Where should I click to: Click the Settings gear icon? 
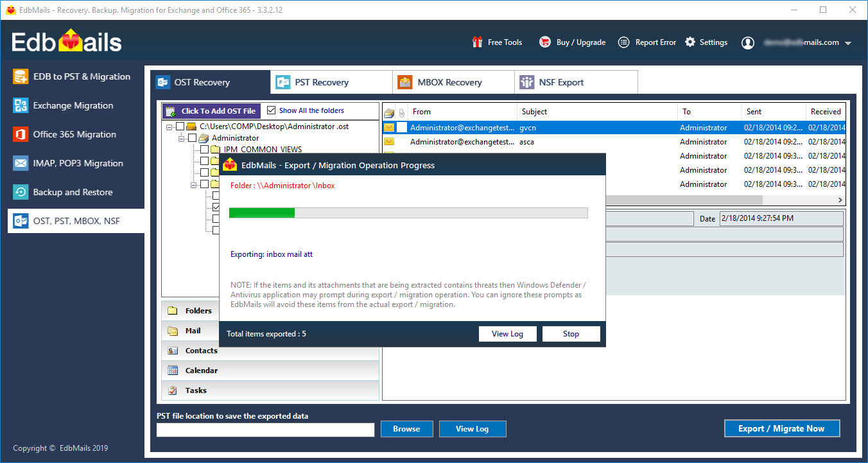click(690, 42)
